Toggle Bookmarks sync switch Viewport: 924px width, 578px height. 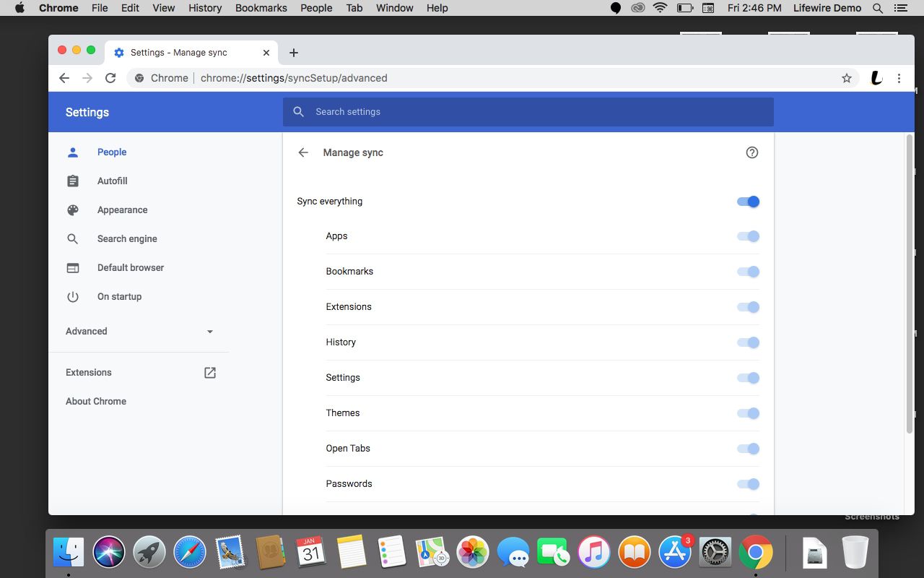pyautogui.click(x=748, y=272)
